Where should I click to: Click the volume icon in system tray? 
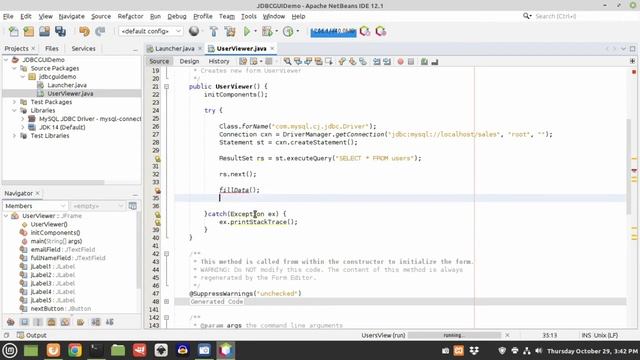[x=539, y=351]
